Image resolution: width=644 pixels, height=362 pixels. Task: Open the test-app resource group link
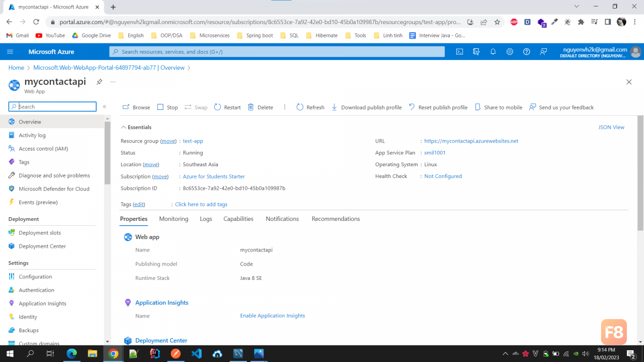(x=193, y=141)
